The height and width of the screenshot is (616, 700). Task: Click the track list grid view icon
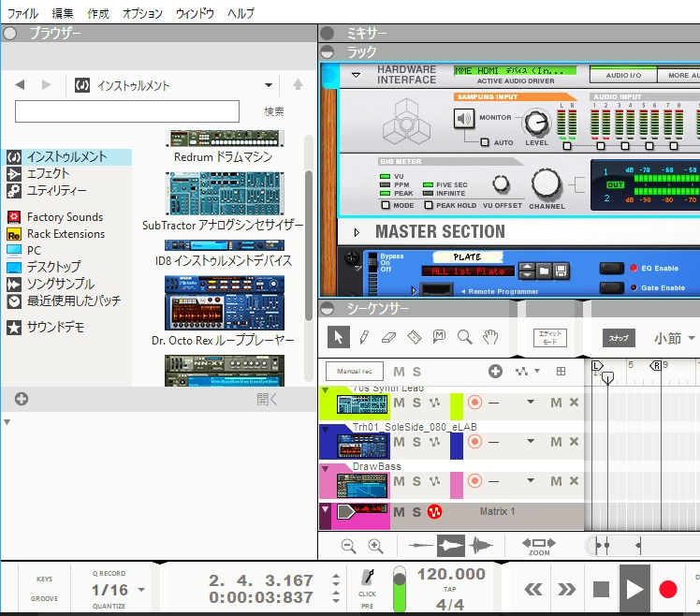coord(561,371)
